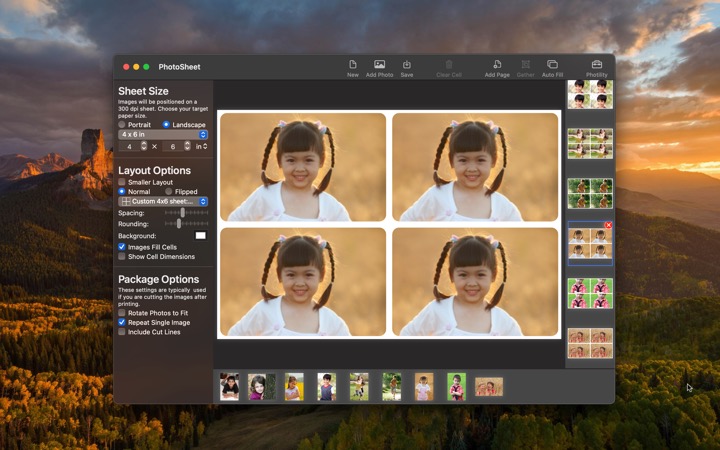The width and height of the screenshot is (720, 450).
Task: Click the Save toolbar icon
Action: point(406,64)
